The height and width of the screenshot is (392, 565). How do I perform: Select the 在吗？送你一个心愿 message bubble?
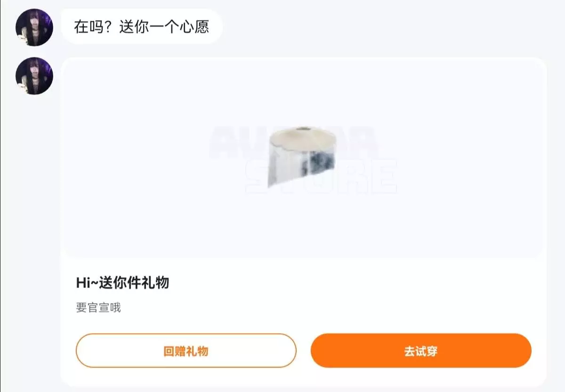click(x=141, y=27)
